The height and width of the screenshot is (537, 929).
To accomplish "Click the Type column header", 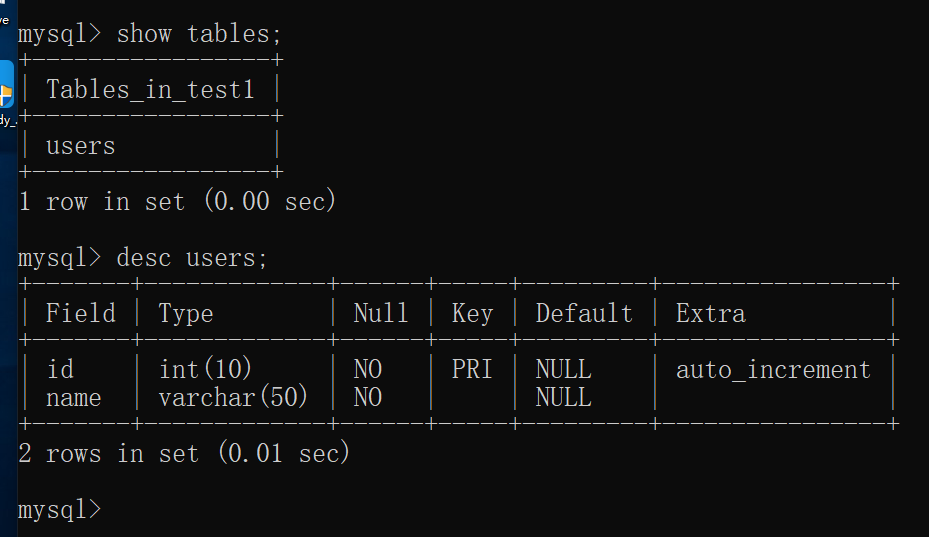I will pos(185,314).
